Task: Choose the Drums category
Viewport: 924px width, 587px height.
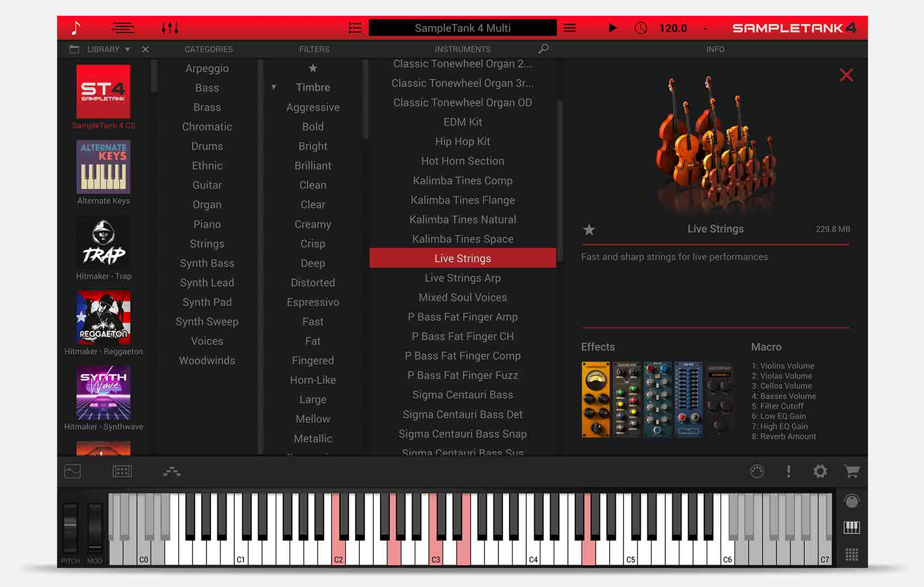Action: (207, 146)
